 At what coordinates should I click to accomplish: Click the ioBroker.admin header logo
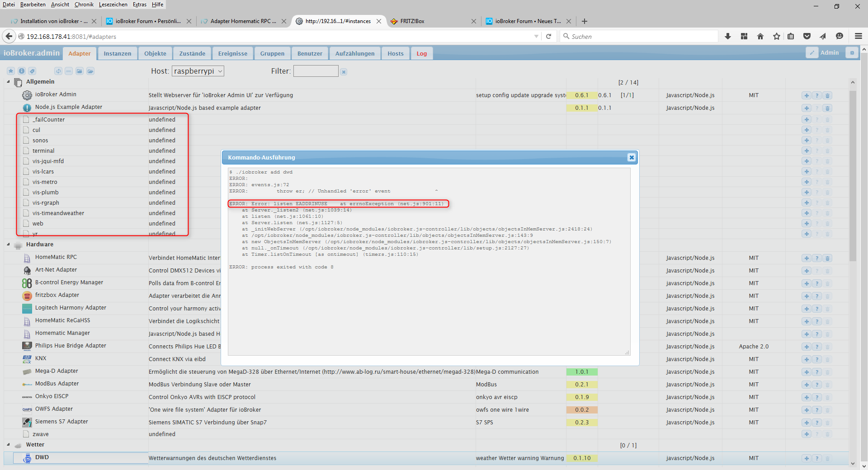(x=32, y=53)
